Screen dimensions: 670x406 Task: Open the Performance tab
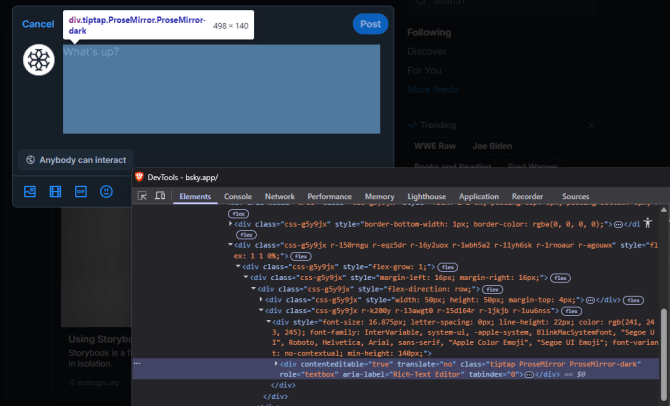pyautogui.click(x=329, y=197)
